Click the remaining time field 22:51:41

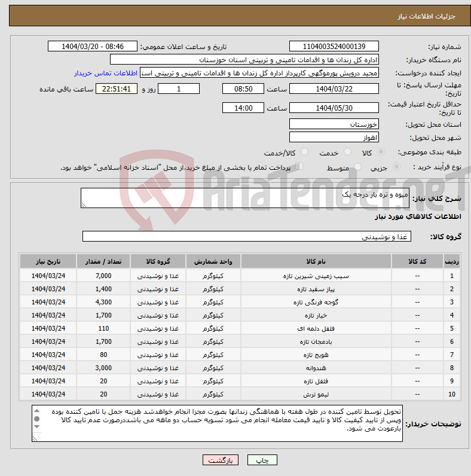pyautogui.click(x=117, y=89)
